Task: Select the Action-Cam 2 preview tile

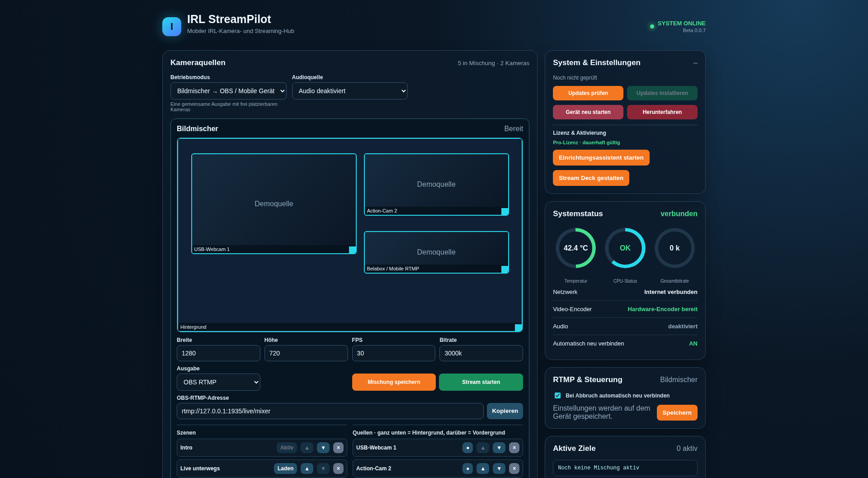Action: (436, 185)
